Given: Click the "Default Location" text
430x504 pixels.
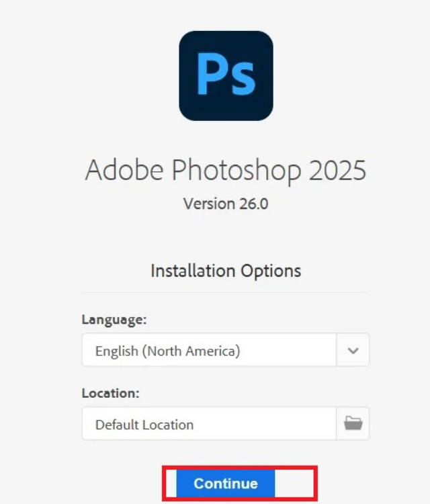Looking at the screenshot, I should (x=144, y=425).
